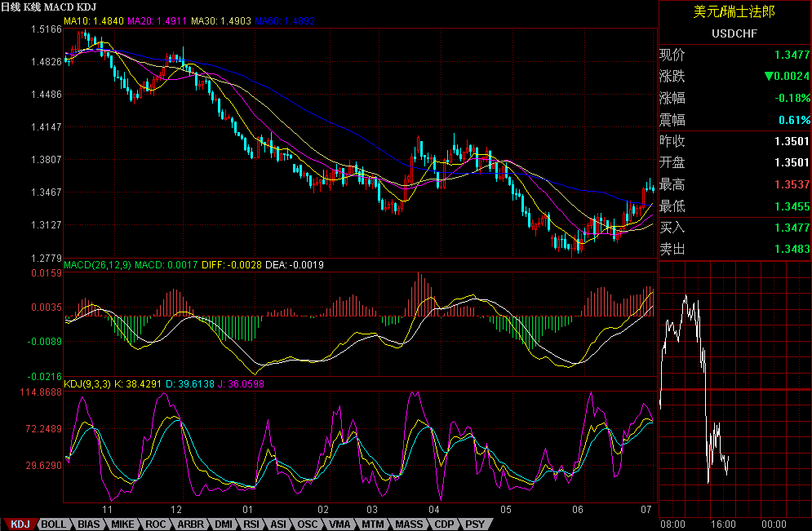Click the 0.0159 MACD axis label
Image resolution: width=812 pixels, height=531 pixels.
tap(46, 273)
